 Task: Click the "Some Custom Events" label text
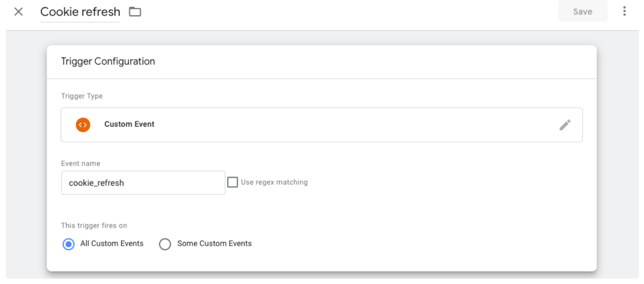(214, 244)
